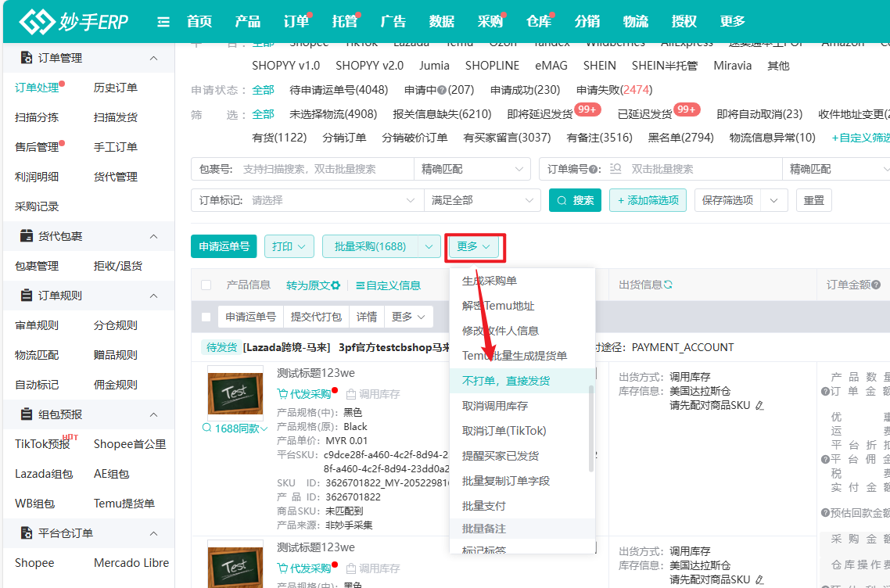
Task: Click the 重置 button
Action: [x=814, y=200]
